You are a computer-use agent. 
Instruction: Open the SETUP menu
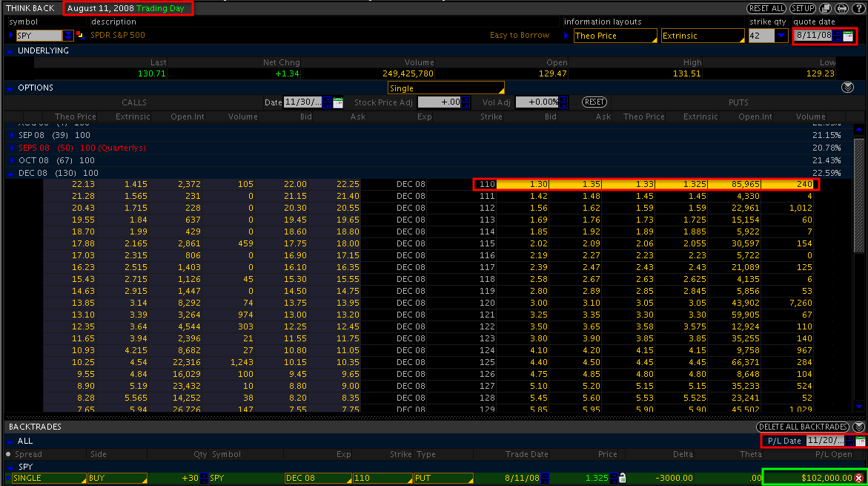802,8
